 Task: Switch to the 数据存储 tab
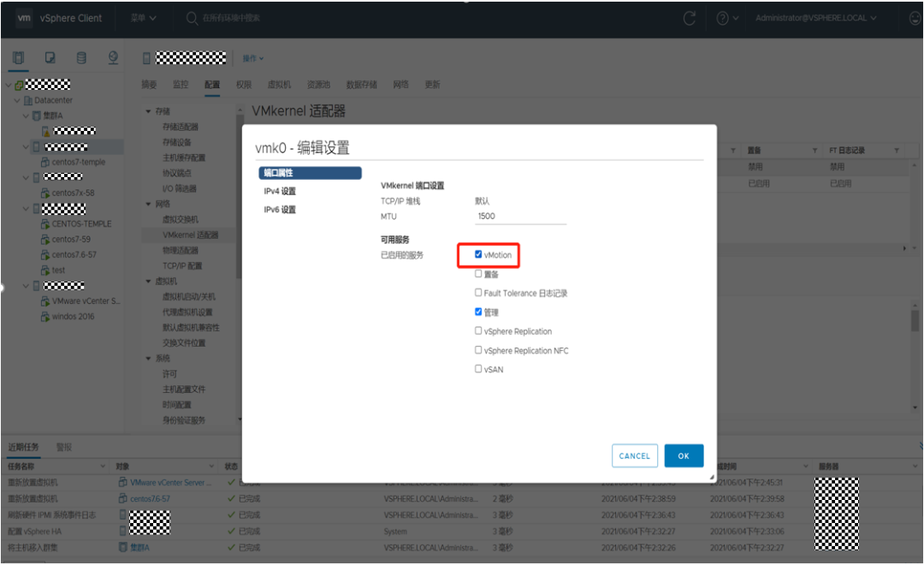click(362, 85)
